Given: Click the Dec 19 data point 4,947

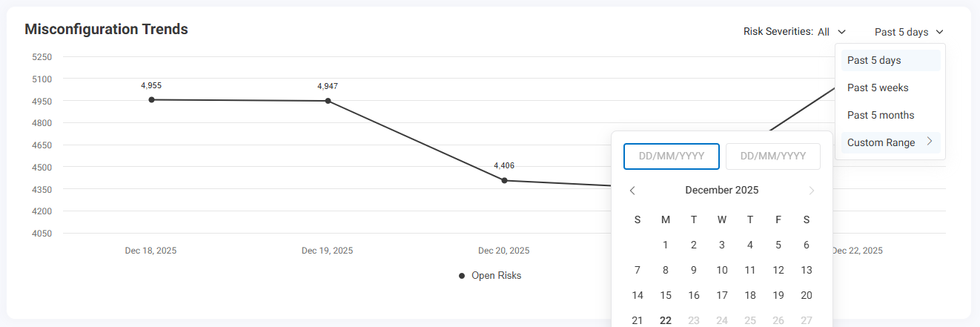Looking at the screenshot, I should [328, 101].
